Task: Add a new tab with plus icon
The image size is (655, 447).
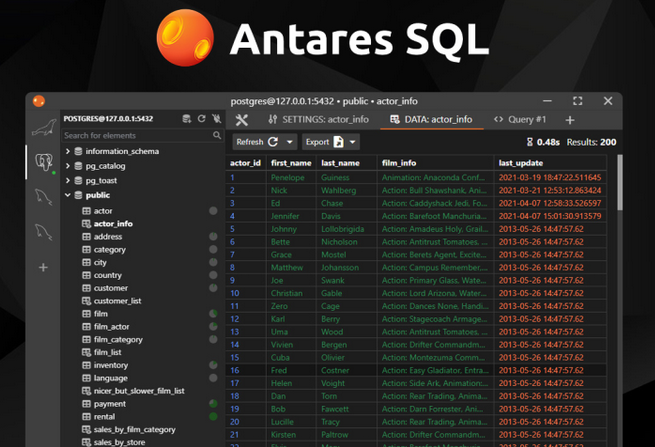Action: point(570,120)
